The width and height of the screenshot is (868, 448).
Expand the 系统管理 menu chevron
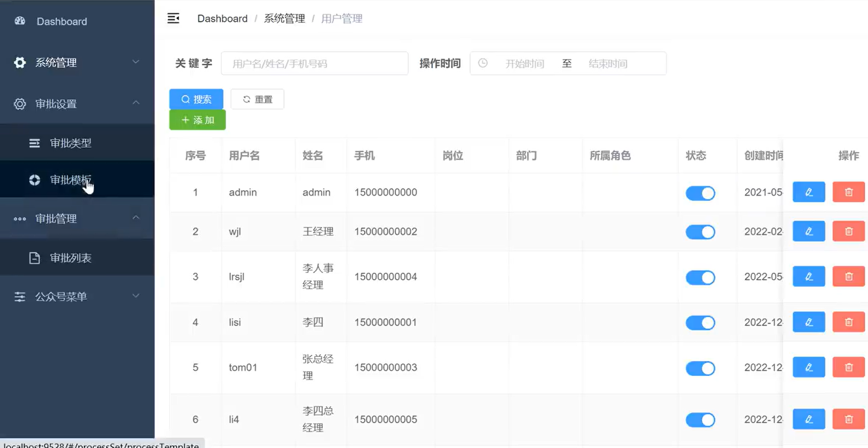[136, 62]
